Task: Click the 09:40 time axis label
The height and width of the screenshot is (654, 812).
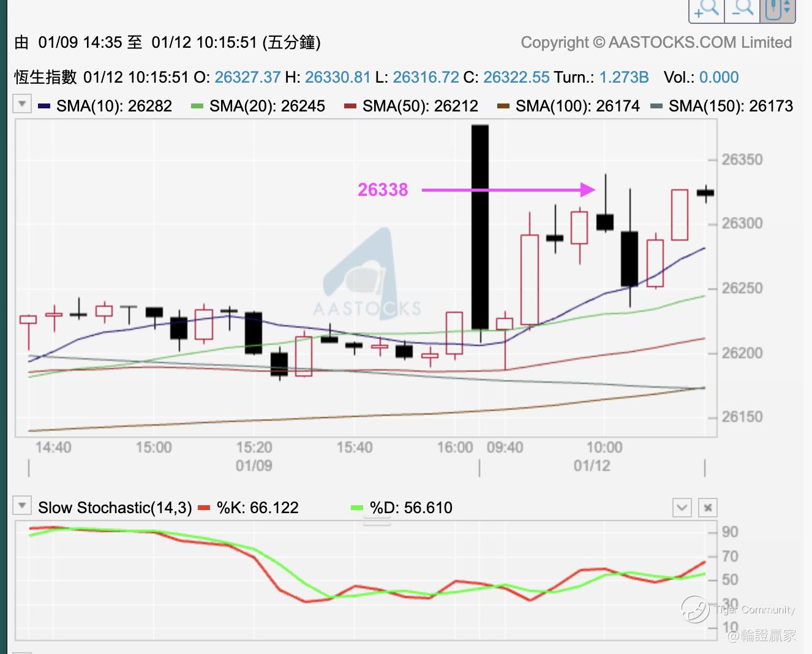Action: tap(505, 447)
